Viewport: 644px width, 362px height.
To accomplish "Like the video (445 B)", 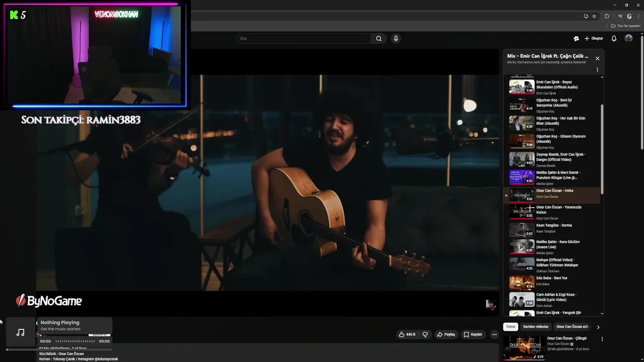I will (407, 334).
